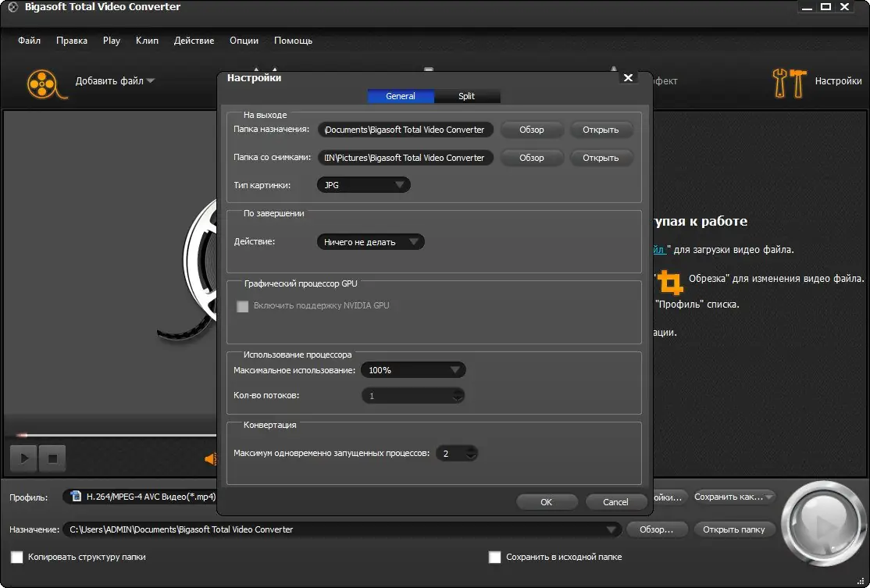Open the Действие menu

coord(194,41)
